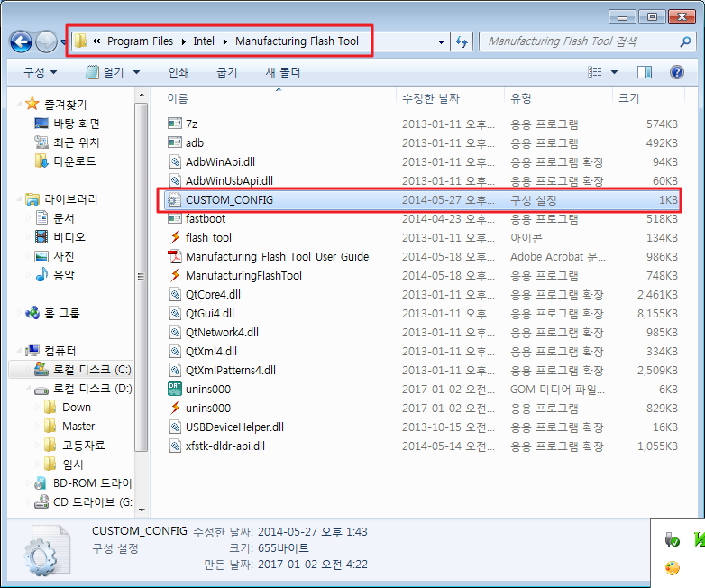The image size is (705, 588).
Task: Select ManufacturingFlashTool application icon
Action: [175, 275]
